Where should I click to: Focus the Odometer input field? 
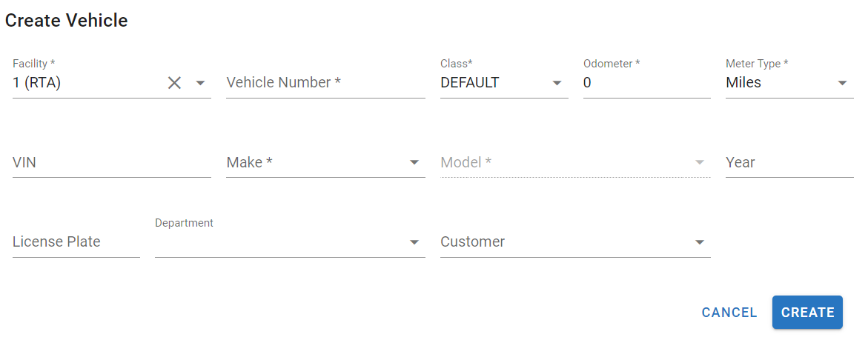pyautogui.click(x=646, y=83)
